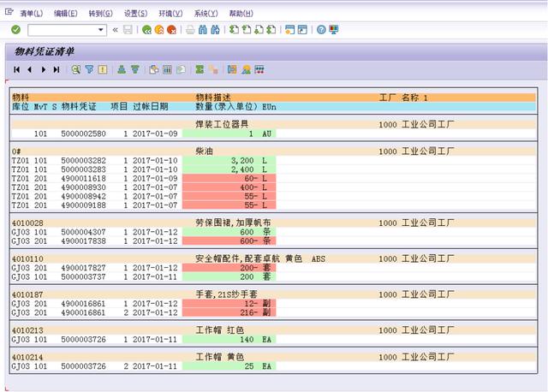Select material number 4010187
This screenshot has width=548, height=392.
pos(27,294)
